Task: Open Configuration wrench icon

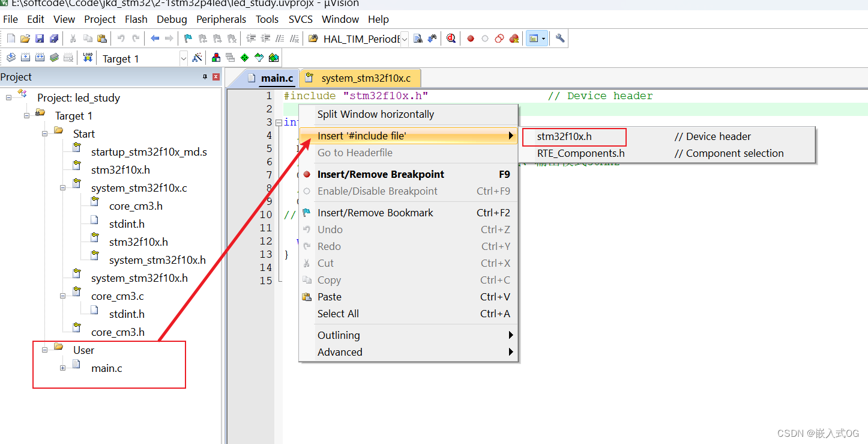Action: coord(560,38)
